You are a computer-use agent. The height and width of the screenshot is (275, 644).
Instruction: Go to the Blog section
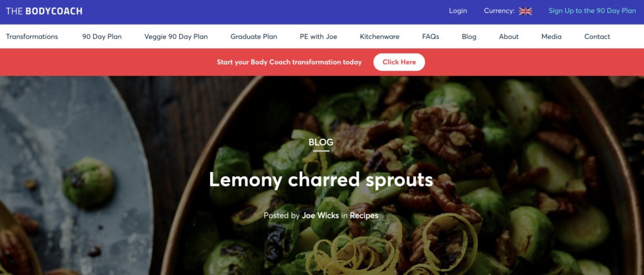click(469, 36)
